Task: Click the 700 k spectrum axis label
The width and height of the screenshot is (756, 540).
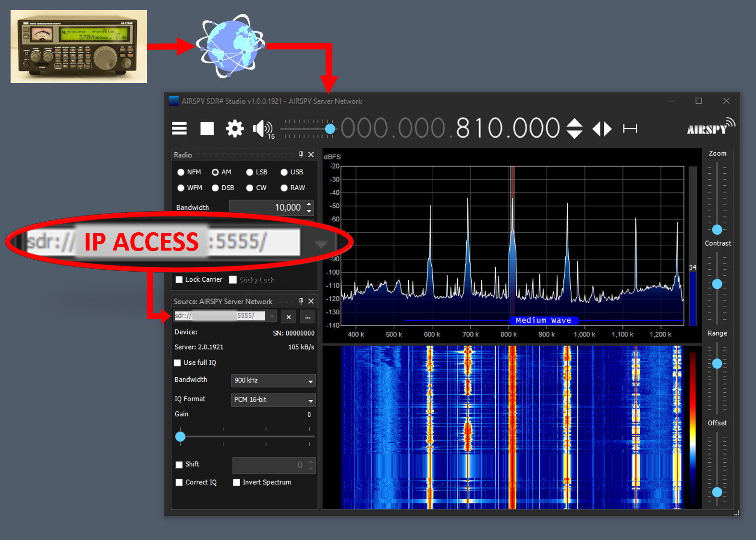Action: 470,335
